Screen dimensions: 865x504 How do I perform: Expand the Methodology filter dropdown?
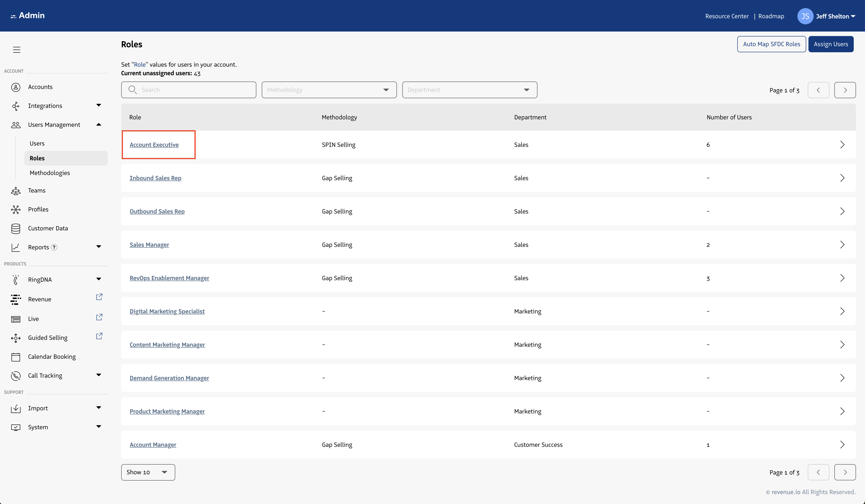pyautogui.click(x=329, y=90)
